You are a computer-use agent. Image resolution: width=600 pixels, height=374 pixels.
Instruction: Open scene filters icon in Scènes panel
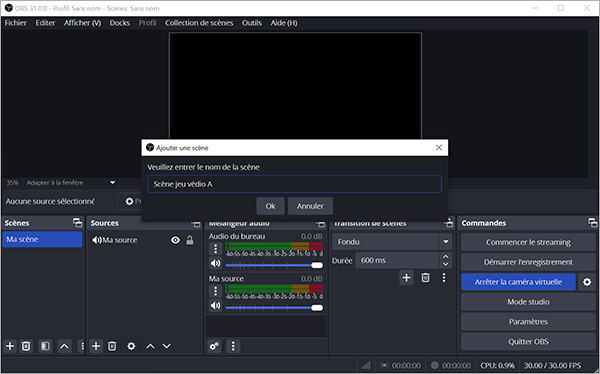click(45, 346)
